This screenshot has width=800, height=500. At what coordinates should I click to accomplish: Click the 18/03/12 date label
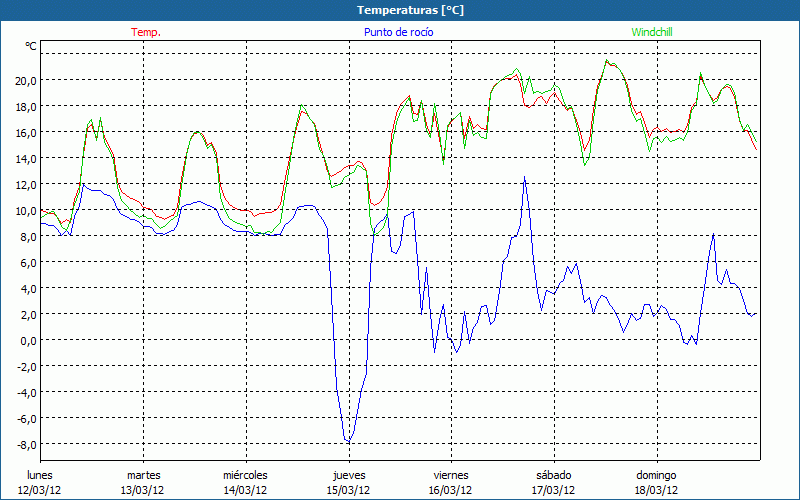coord(656,490)
